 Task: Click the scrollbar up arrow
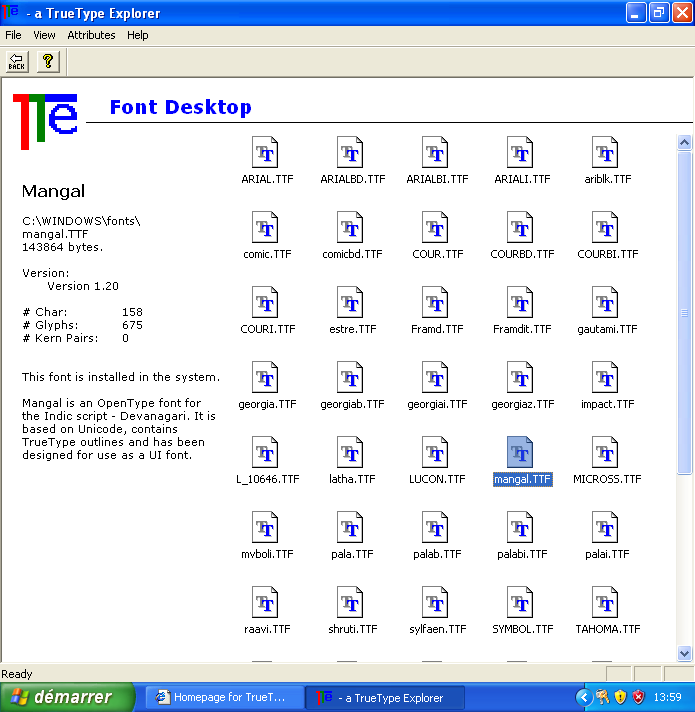pyautogui.click(x=685, y=143)
